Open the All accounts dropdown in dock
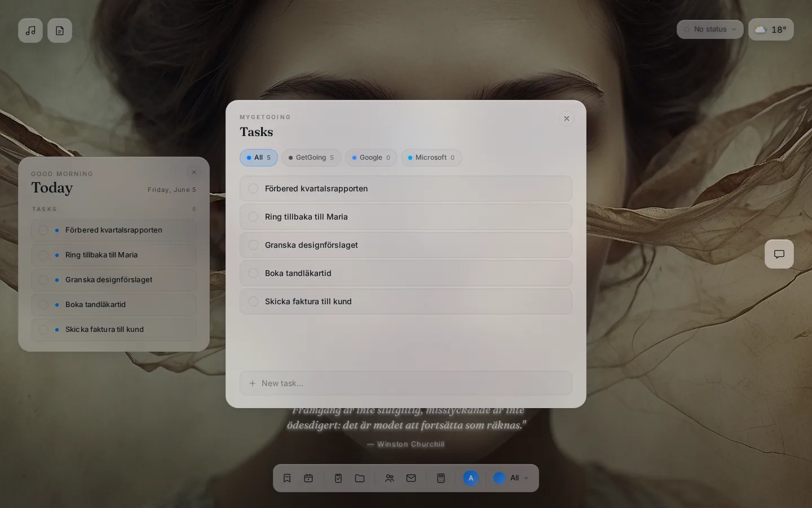Screen dimensions: 812x508 (511, 478)
